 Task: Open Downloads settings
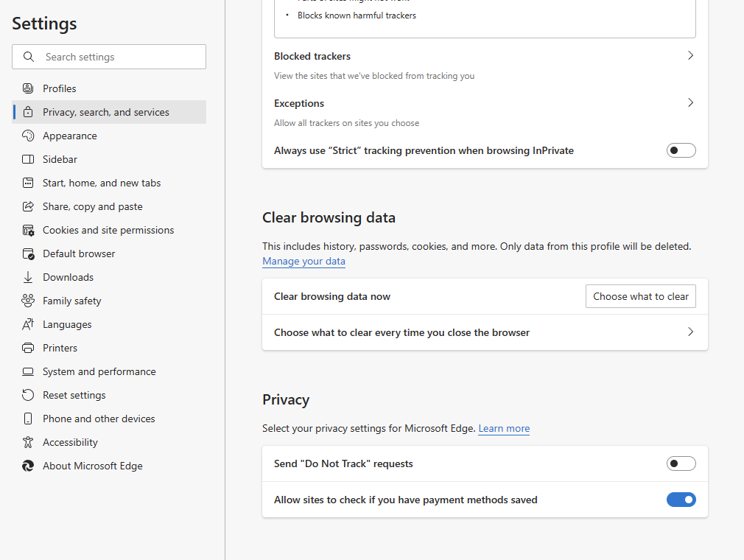click(x=109, y=277)
